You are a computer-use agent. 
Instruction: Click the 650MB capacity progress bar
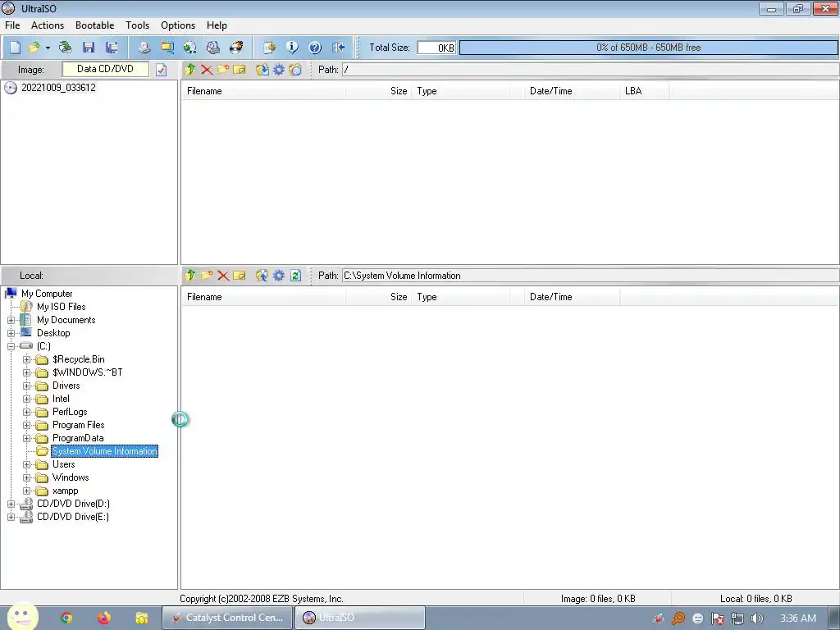[648, 48]
